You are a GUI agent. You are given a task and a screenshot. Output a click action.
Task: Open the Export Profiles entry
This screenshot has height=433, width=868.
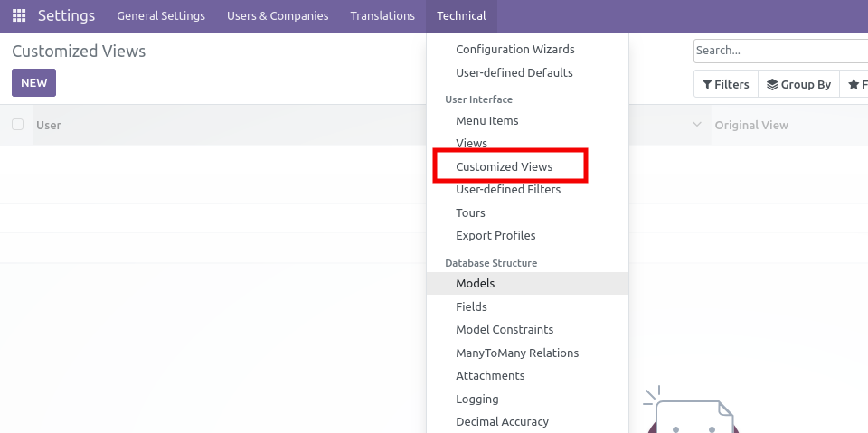(495, 236)
